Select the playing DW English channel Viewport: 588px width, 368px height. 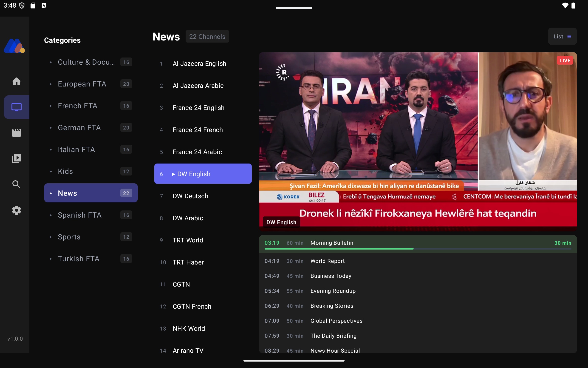point(203,174)
